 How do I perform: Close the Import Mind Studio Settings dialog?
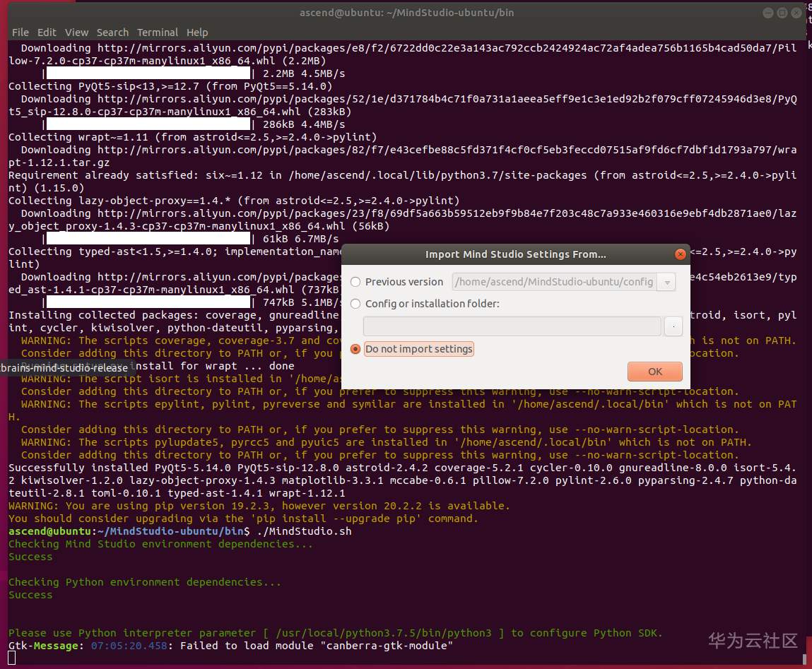681,254
